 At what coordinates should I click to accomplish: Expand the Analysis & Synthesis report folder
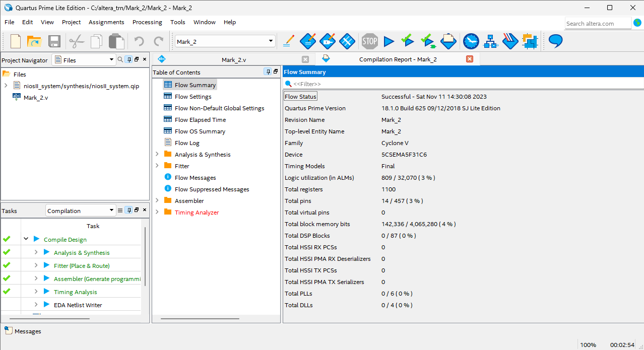[x=157, y=154]
